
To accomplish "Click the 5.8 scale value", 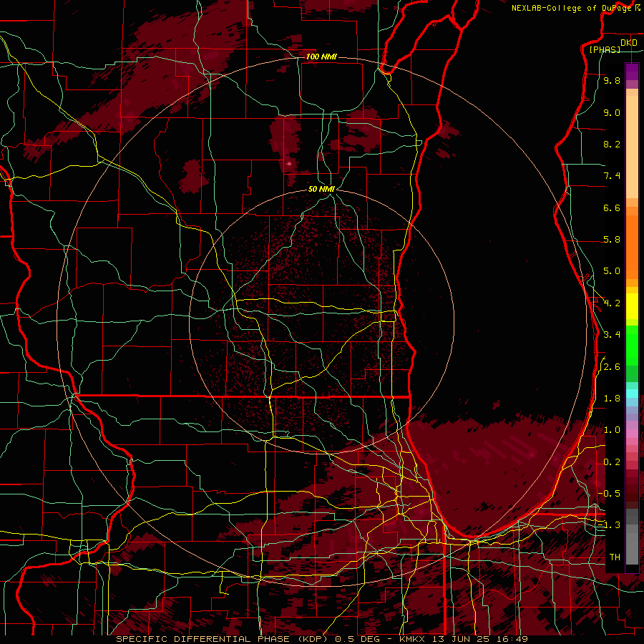I will (612, 240).
